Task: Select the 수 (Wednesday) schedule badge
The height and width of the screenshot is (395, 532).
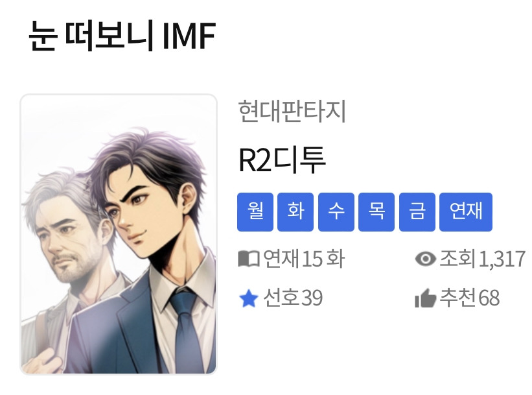Action: coord(336,212)
